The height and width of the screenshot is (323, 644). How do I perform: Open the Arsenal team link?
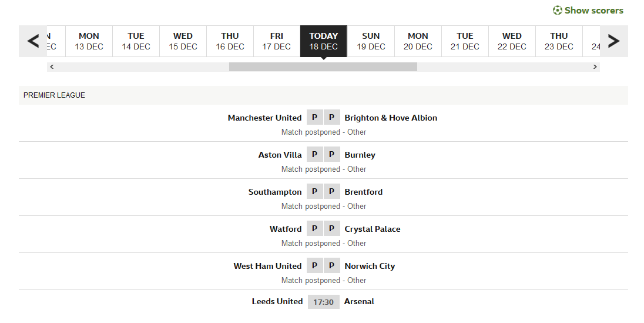pos(359,301)
